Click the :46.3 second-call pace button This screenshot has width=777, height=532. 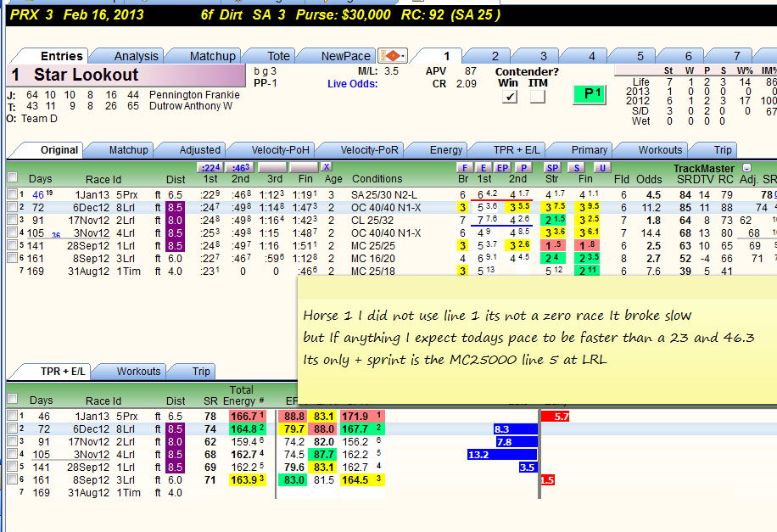[x=241, y=168]
